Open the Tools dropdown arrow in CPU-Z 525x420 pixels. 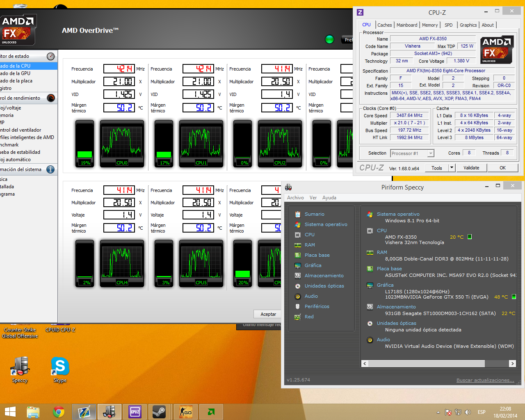452,168
